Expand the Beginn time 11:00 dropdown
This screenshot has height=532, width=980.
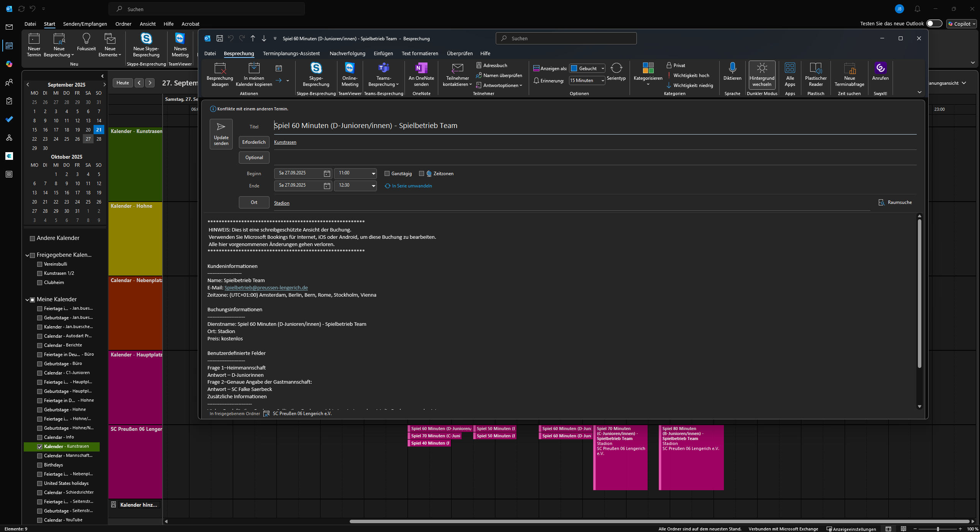(x=373, y=174)
